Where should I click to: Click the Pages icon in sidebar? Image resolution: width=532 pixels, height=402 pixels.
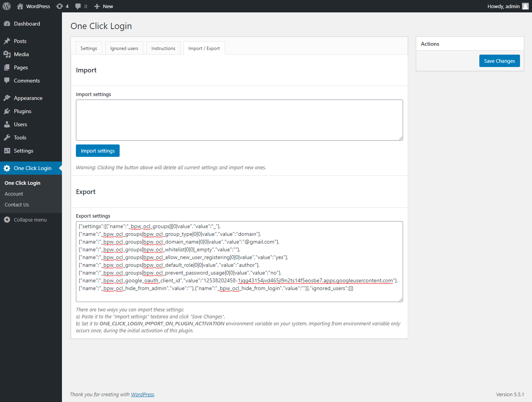point(7,67)
